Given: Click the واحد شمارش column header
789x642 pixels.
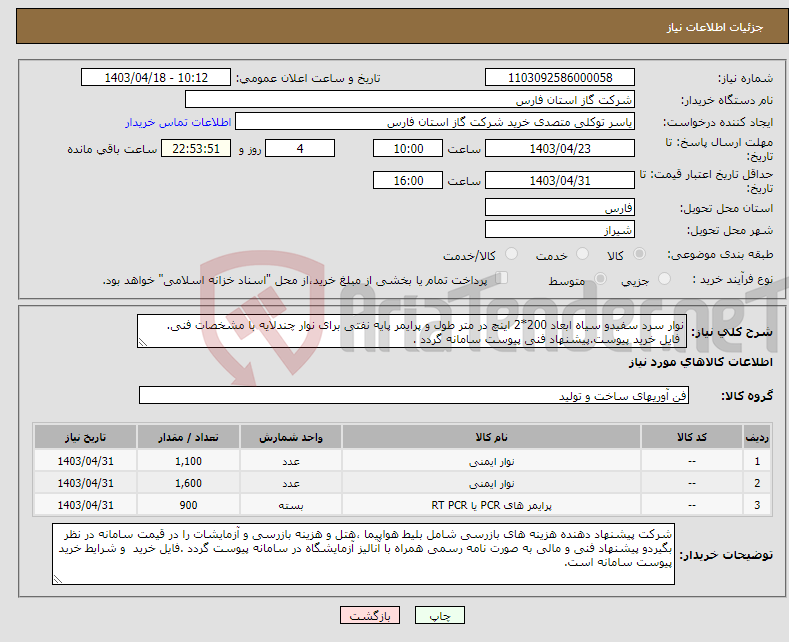Looking at the screenshot, I should click(x=291, y=437).
